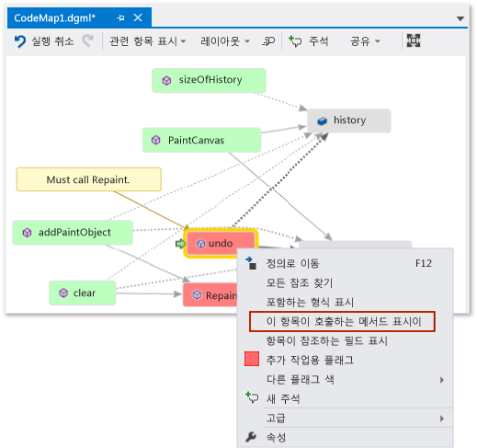
Task: Close the CodeMap1.dgml tab
Action: 138,17
